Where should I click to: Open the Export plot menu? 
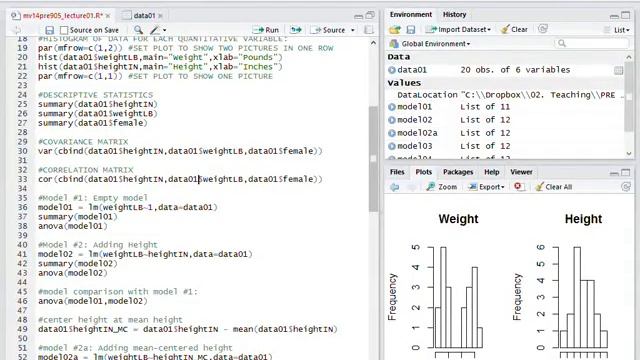click(486, 187)
